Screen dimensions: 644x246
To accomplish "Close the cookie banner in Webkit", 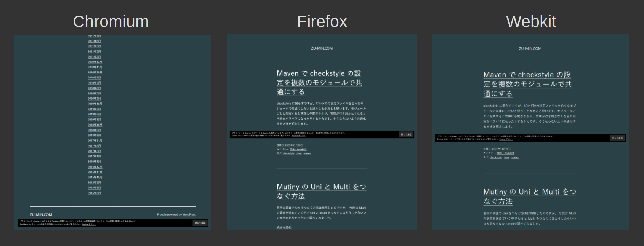I will tap(617, 138).
